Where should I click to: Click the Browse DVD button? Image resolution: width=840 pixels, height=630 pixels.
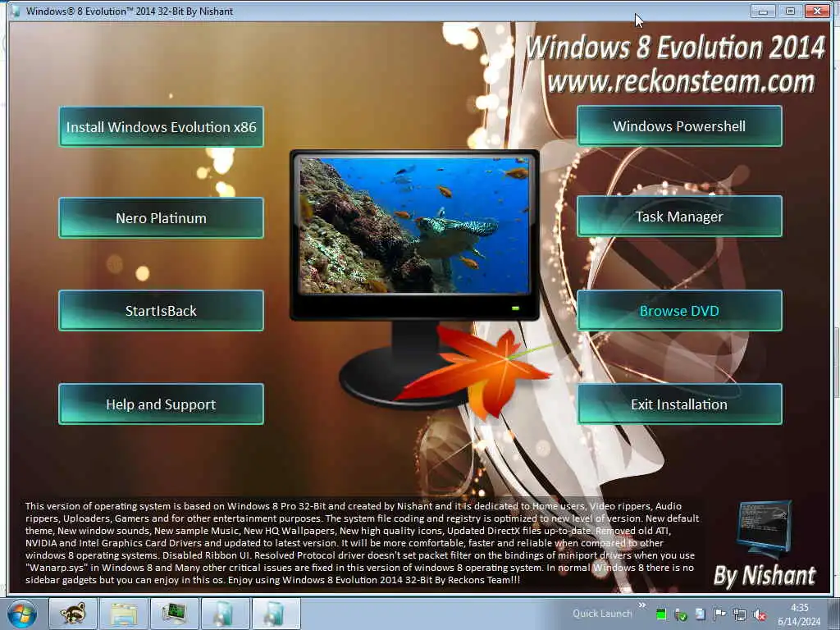679,311
